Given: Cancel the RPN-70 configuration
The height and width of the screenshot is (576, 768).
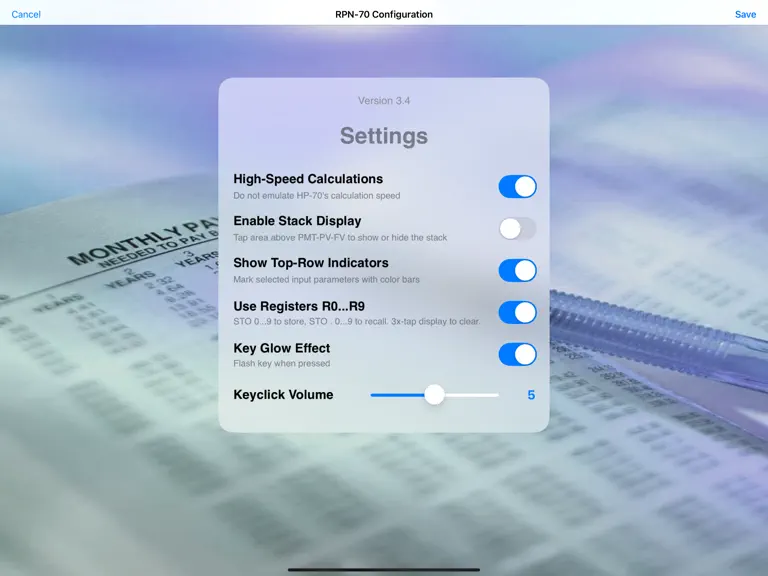Looking at the screenshot, I should pyautogui.click(x=26, y=14).
